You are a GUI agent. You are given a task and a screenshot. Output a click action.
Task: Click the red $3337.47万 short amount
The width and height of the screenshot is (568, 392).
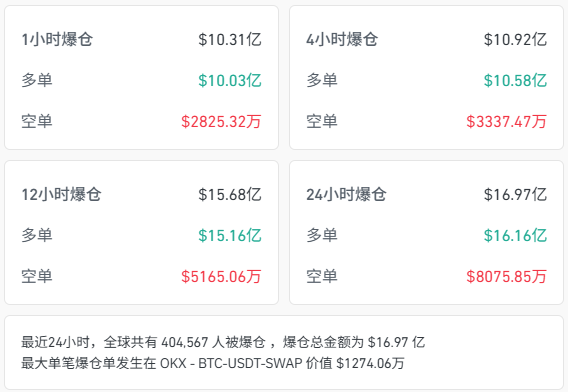(506, 121)
